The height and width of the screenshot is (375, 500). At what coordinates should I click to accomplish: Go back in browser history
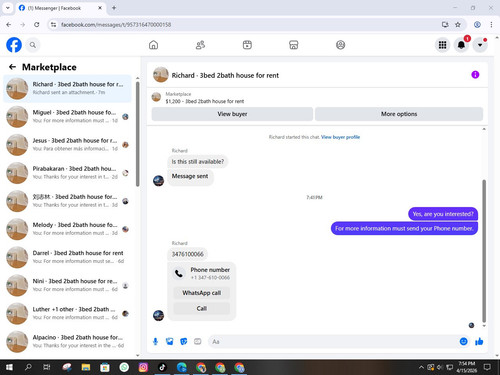pos(9,24)
